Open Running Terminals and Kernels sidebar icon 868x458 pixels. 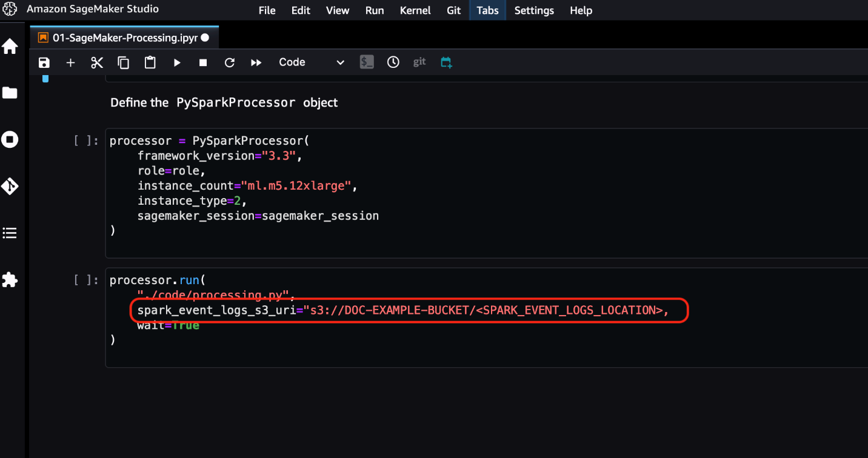tap(10, 140)
